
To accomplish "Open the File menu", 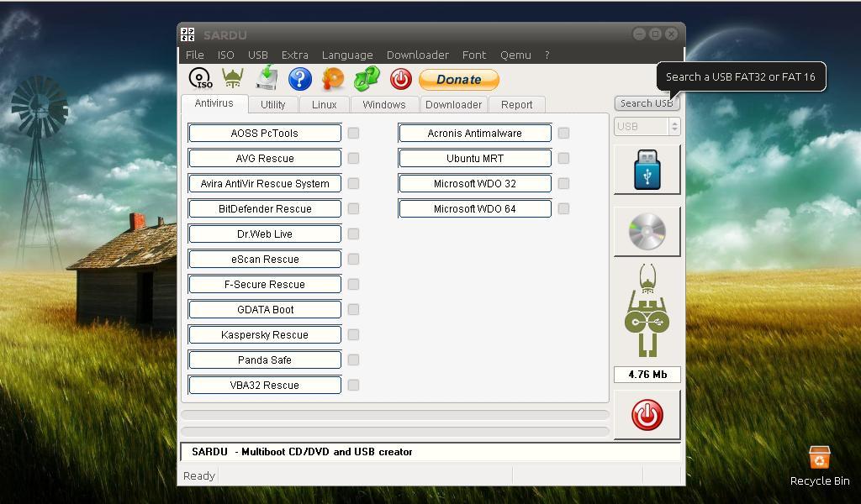I will coord(194,55).
